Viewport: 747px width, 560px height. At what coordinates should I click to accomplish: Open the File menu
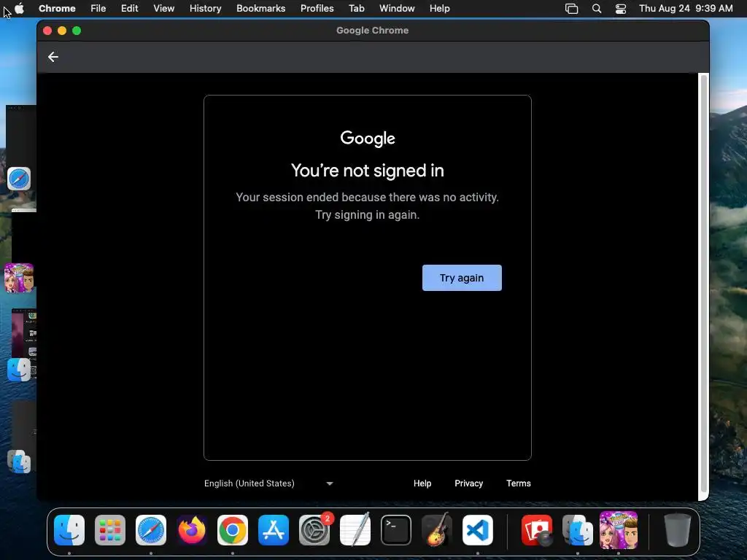pyautogui.click(x=98, y=9)
